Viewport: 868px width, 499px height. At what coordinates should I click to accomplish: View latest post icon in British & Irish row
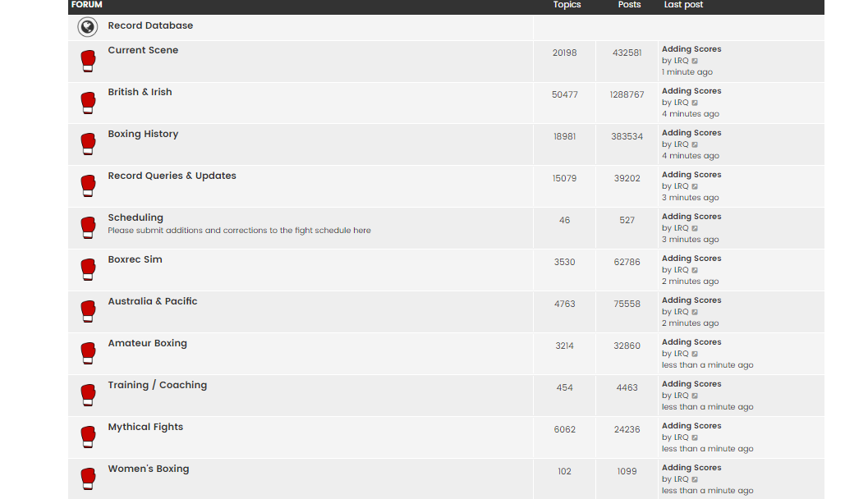pos(695,103)
